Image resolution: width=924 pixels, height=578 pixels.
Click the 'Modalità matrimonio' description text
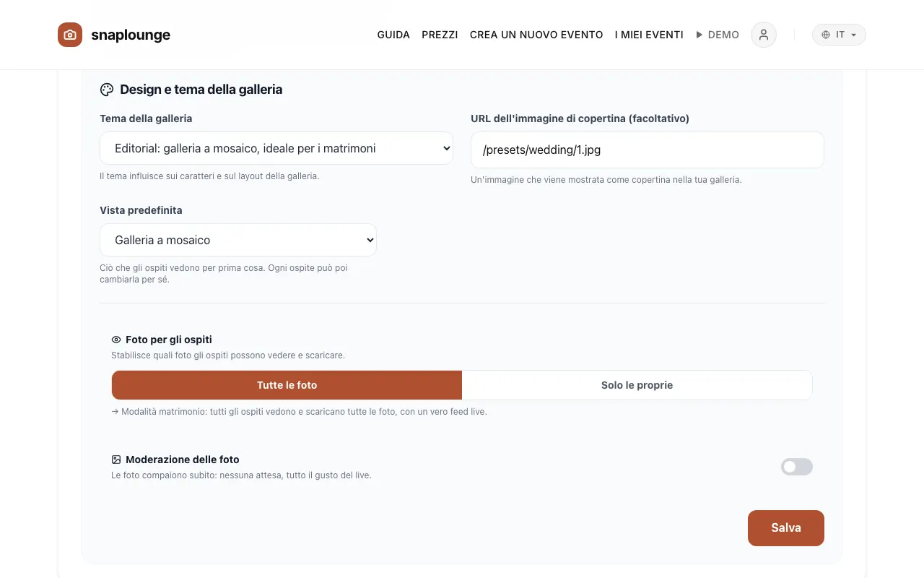300,412
